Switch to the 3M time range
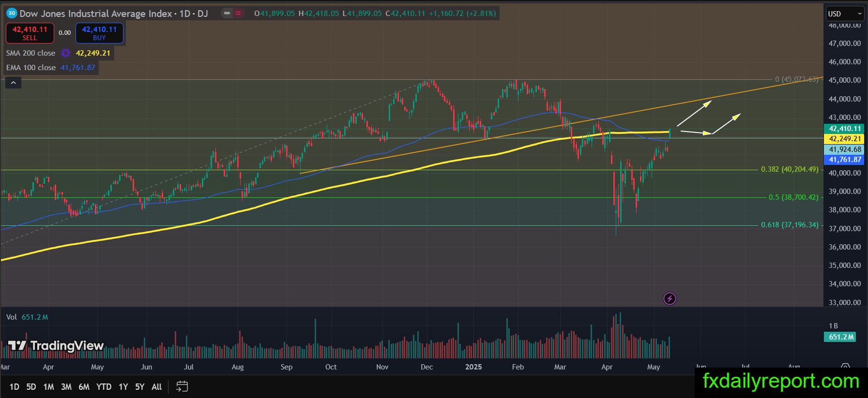 pyautogui.click(x=66, y=387)
